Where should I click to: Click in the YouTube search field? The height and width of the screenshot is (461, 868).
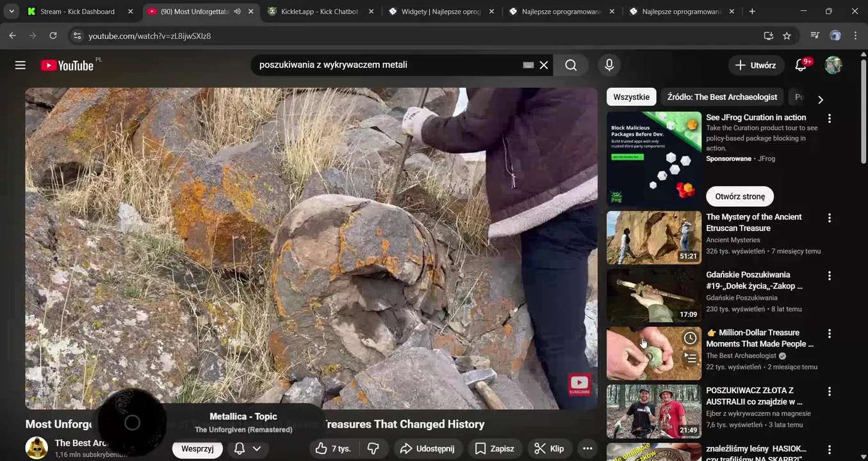387,65
